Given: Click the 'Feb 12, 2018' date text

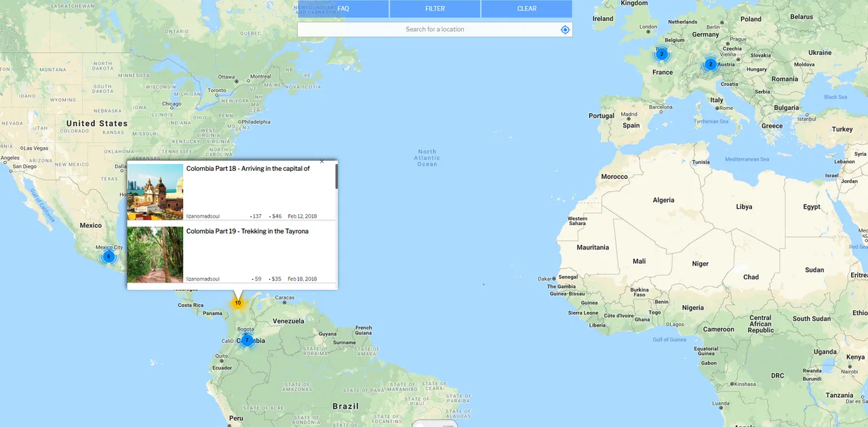Looking at the screenshot, I should click(302, 216).
